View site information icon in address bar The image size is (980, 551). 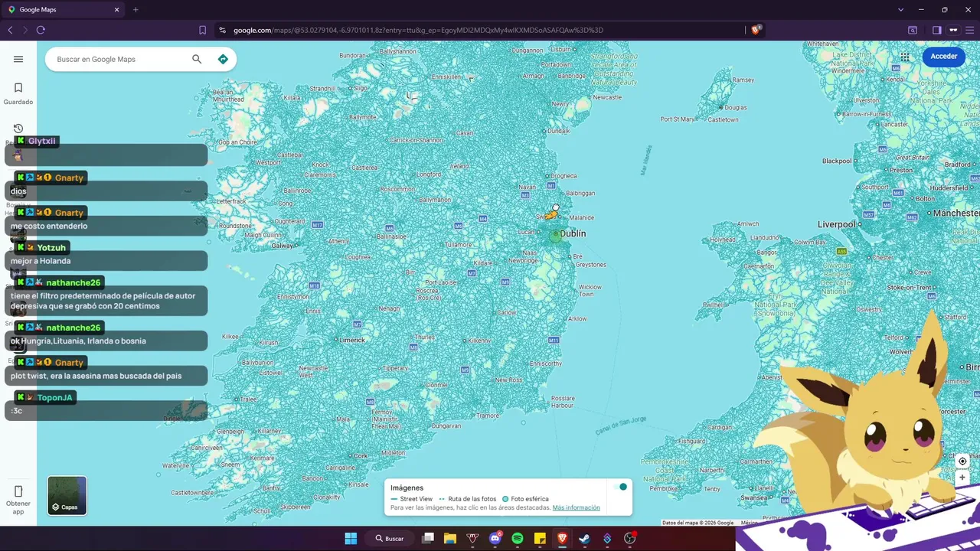tap(222, 30)
